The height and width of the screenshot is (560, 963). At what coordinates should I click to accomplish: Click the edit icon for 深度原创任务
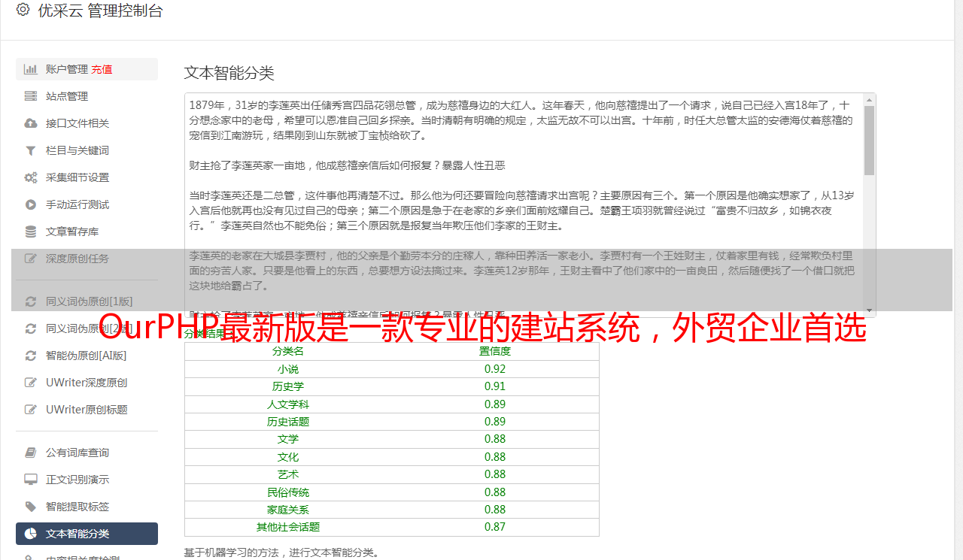pyautogui.click(x=31, y=259)
